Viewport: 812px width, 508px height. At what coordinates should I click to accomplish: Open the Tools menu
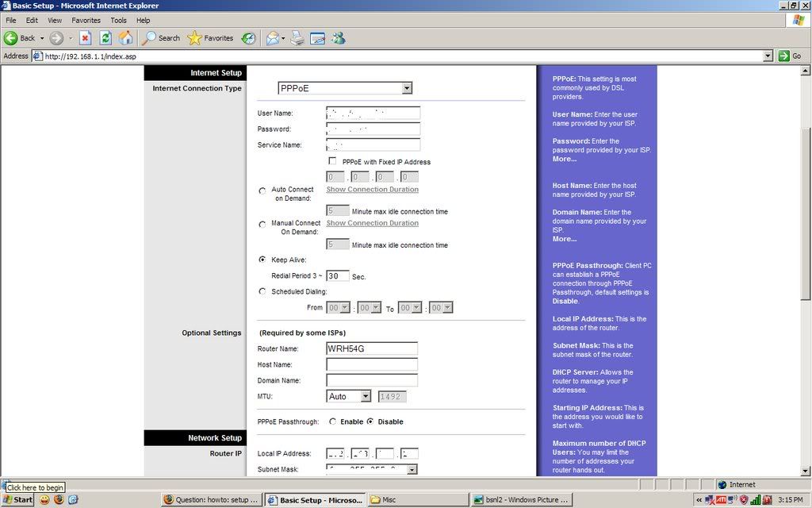pos(119,20)
